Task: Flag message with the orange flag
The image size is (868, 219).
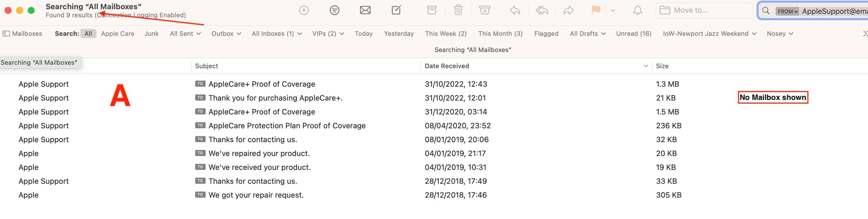Action: click(596, 10)
